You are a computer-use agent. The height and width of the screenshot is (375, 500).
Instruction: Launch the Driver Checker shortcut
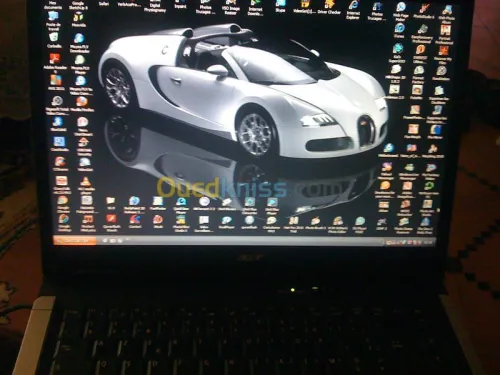(329, 7)
